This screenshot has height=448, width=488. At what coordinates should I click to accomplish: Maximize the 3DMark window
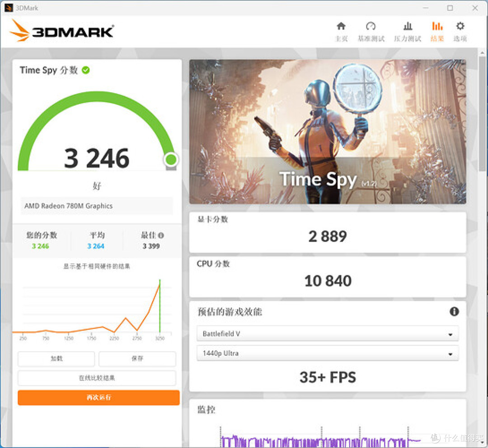[x=450, y=8]
